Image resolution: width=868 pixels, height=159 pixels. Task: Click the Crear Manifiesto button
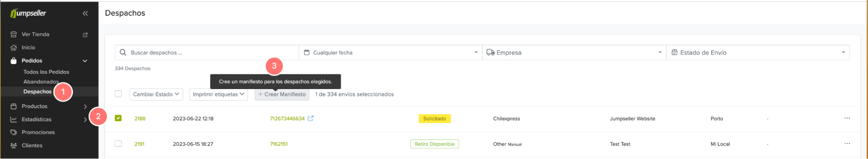pyautogui.click(x=282, y=94)
